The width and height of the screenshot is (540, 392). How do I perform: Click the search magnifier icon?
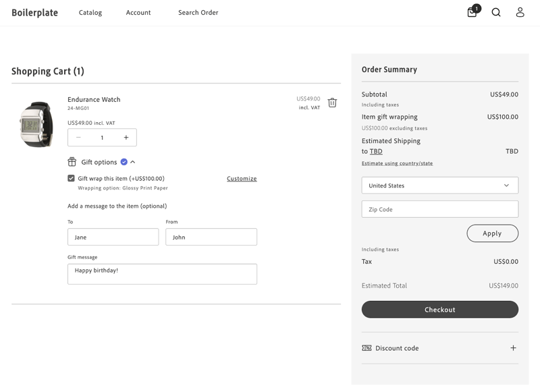point(496,12)
